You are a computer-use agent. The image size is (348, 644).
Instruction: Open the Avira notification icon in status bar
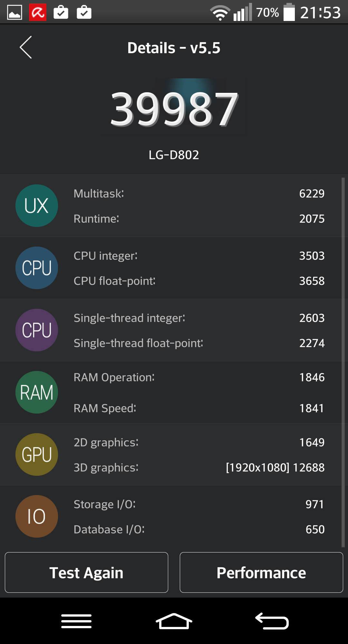click(x=38, y=13)
